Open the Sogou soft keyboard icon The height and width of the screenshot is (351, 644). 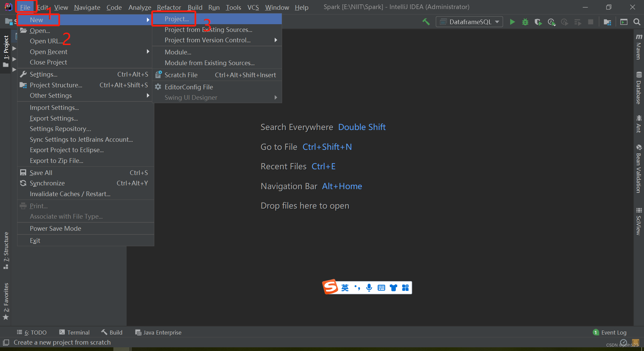pyautogui.click(x=381, y=288)
